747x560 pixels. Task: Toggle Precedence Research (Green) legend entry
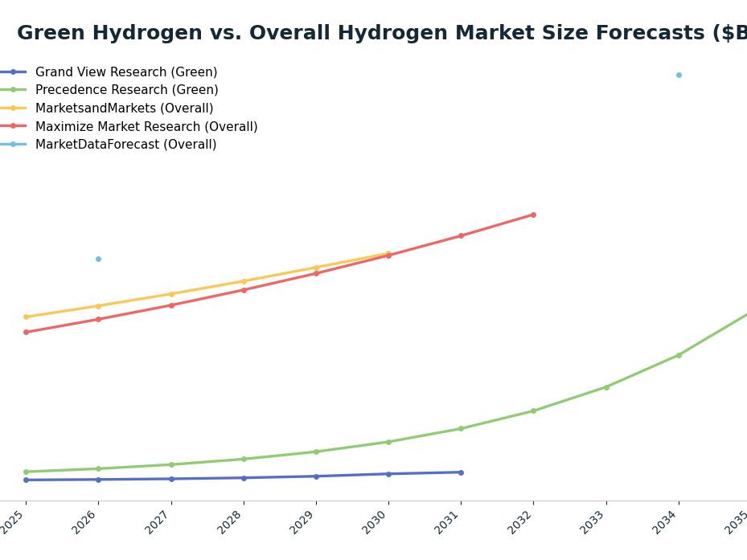(109, 89)
